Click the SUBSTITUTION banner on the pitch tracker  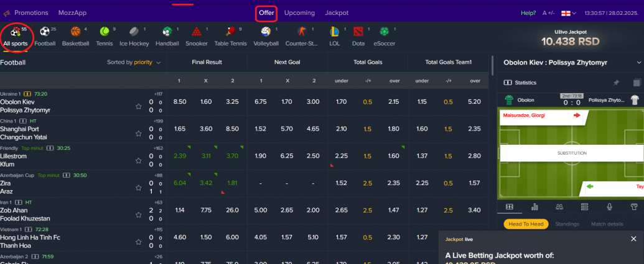[x=572, y=153]
